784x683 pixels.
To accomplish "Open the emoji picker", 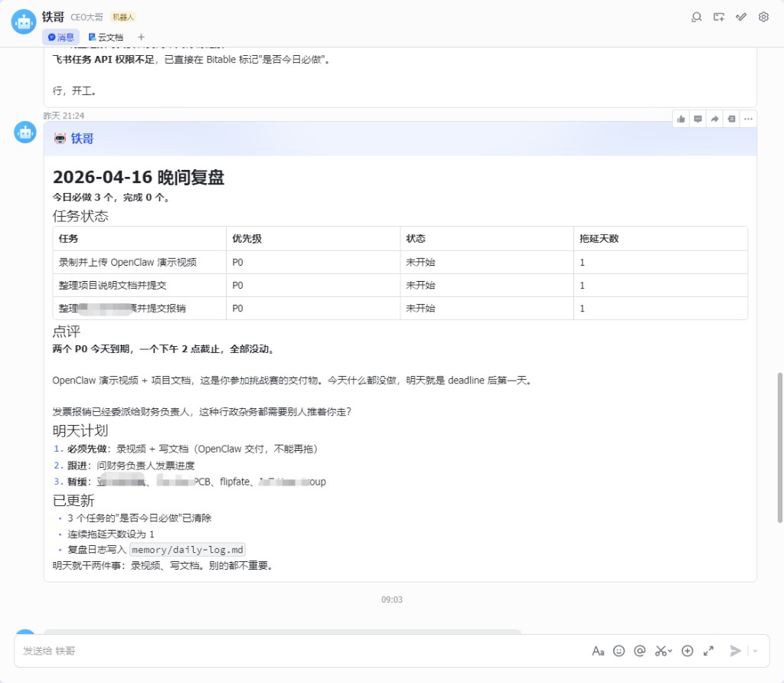I will 619,651.
